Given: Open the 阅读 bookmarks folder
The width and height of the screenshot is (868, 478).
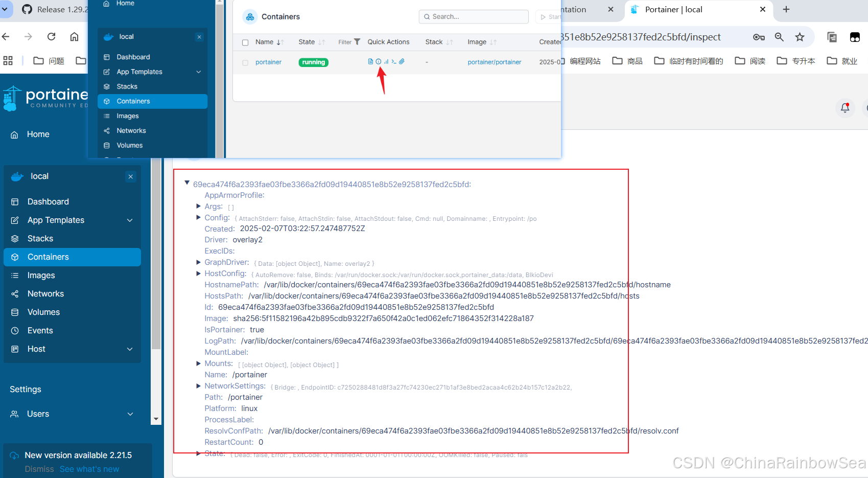Looking at the screenshot, I should point(750,61).
